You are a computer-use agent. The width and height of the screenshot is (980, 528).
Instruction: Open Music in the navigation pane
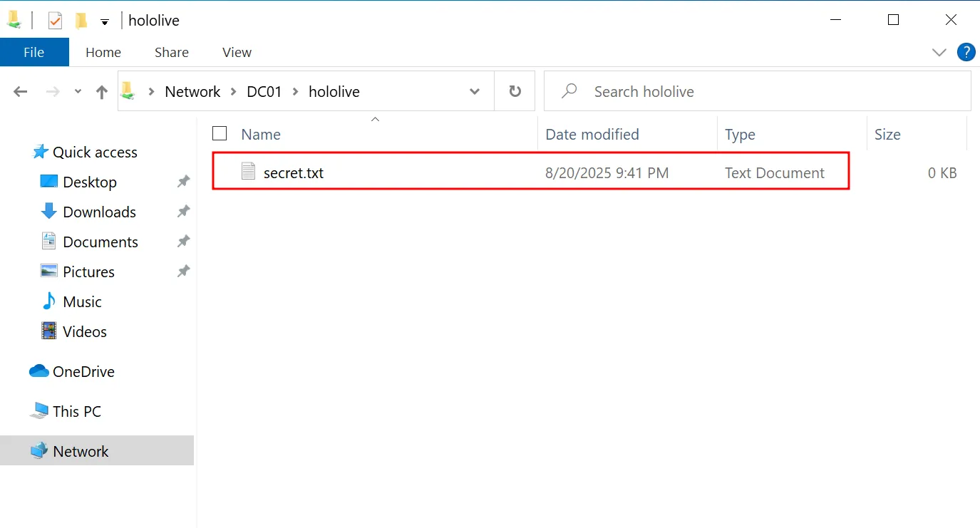(82, 301)
